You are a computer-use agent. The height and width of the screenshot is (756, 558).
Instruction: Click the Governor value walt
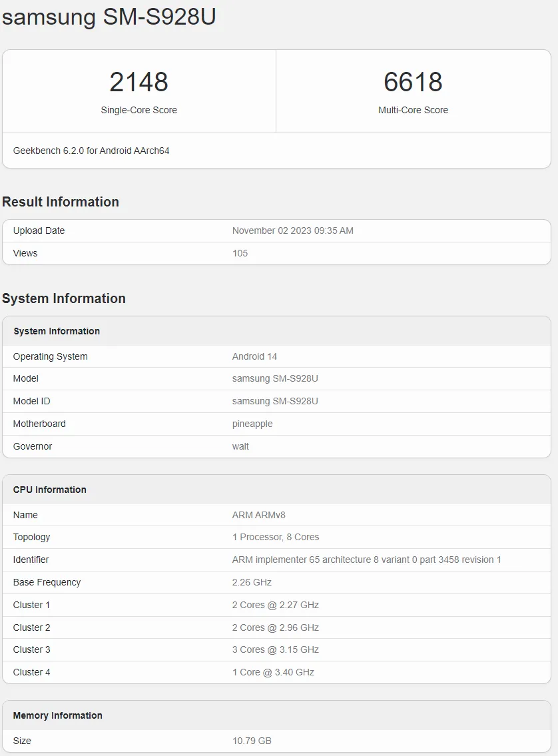point(240,446)
